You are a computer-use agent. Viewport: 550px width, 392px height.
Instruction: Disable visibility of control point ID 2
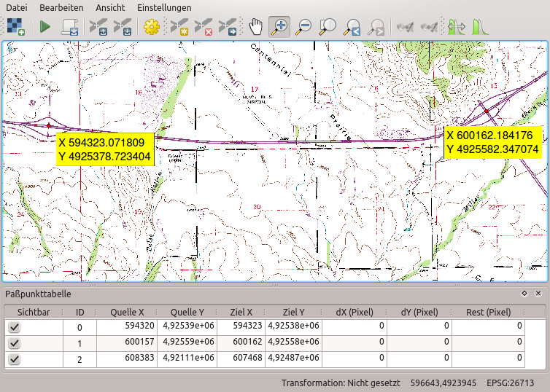pyautogui.click(x=14, y=359)
